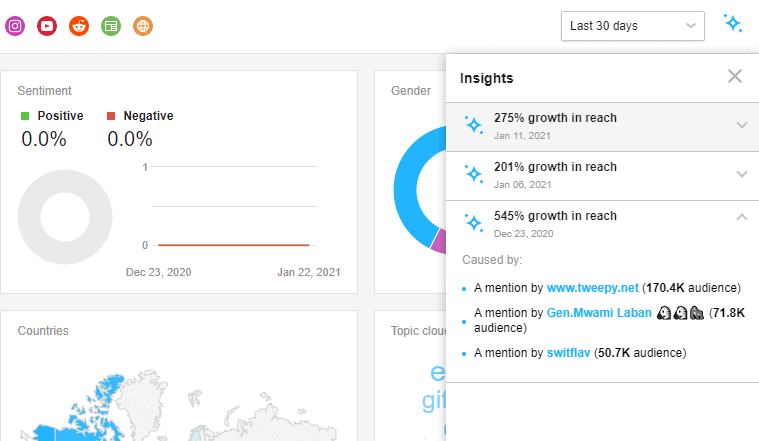Select the green news source icon
Viewport: 759px width, 441px height.
pyautogui.click(x=111, y=26)
